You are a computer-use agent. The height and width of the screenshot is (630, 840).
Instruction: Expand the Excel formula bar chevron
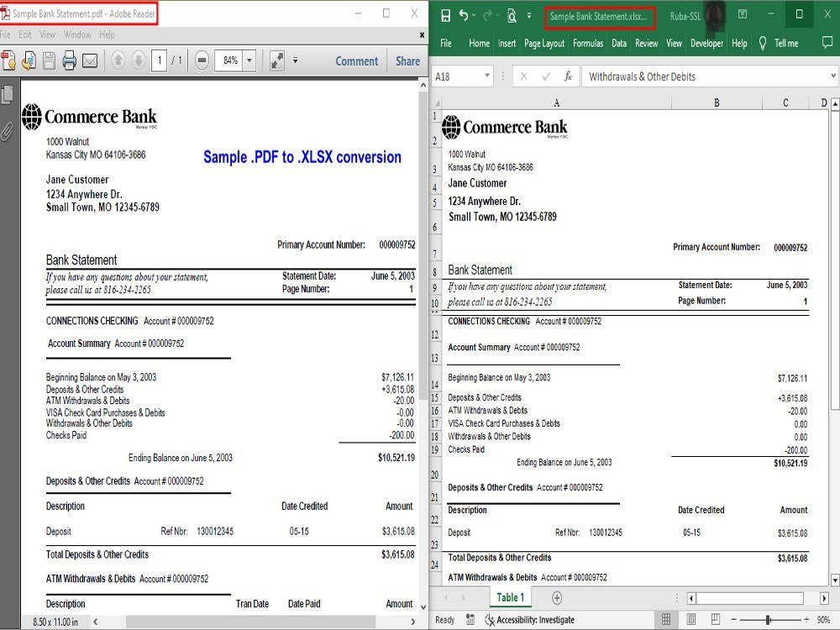(833, 76)
